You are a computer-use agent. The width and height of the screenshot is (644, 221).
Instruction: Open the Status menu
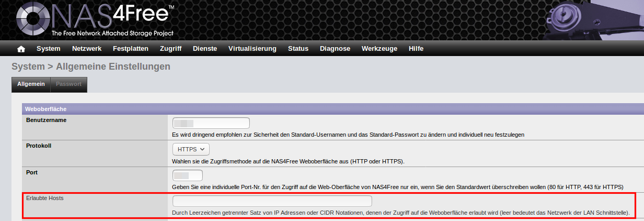pyautogui.click(x=298, y=49)
